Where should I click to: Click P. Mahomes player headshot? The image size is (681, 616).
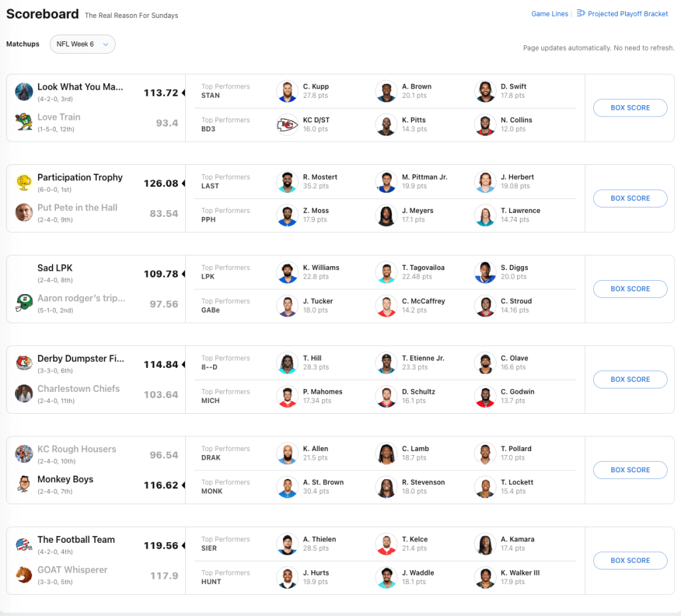[x=287, y=396]
